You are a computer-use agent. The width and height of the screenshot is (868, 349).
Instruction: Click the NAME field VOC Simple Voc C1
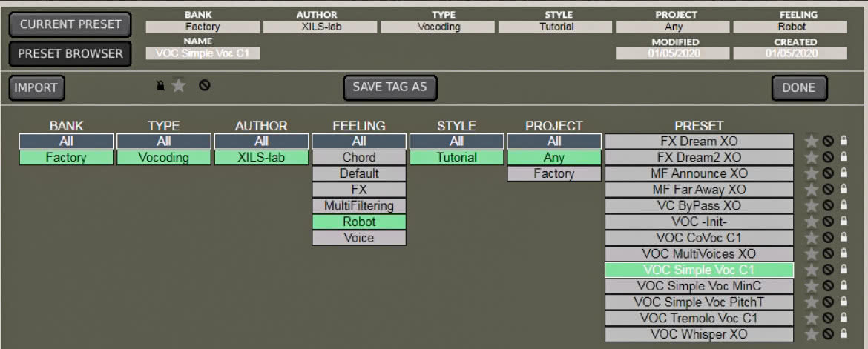click(203, 53)
